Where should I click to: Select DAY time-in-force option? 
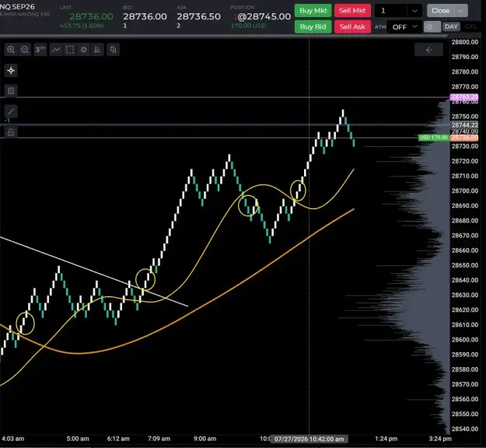[x=451, y=26]
